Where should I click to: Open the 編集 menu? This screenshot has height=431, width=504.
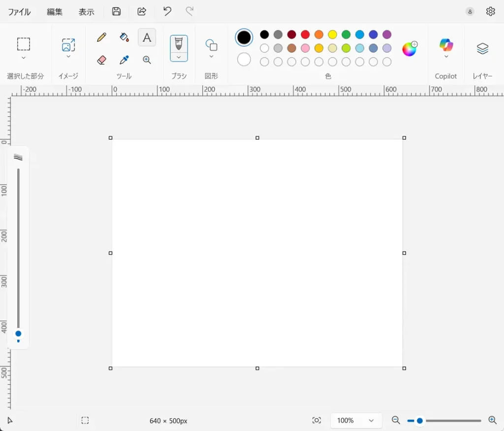click(55, 12)
